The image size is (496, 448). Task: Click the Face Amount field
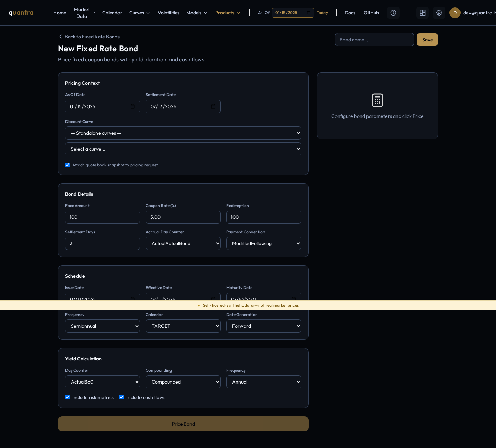103,217
